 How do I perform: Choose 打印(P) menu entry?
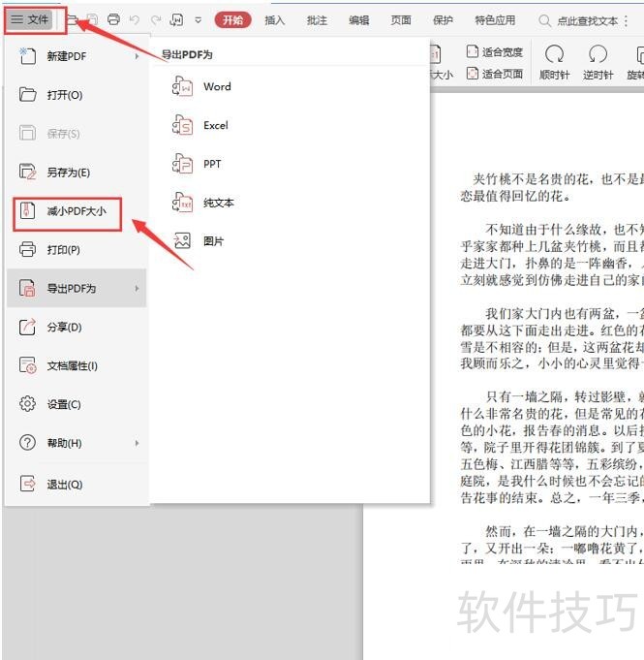pyautogui.click(x=77, y=250)
